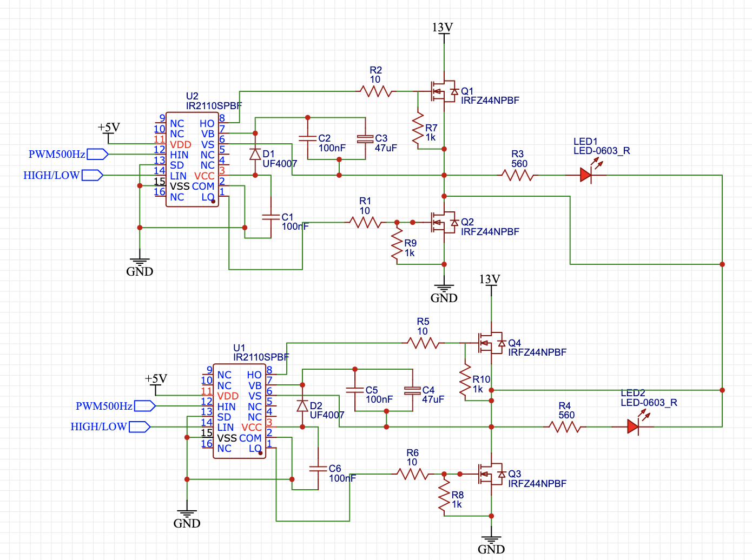
Task: Select the 'IR2110SPBF' value text under U1
Action: pyautogui.click(x=261, y=357)
